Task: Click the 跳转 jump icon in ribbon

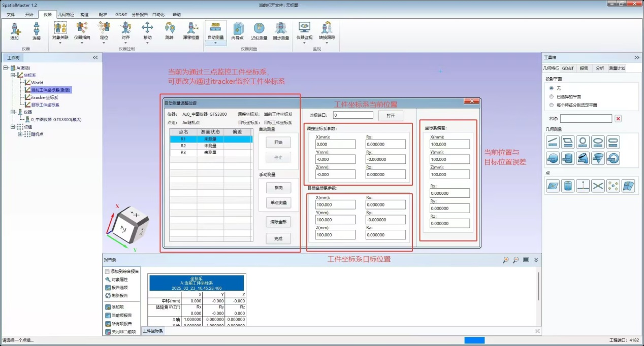Action: (169, 31)
